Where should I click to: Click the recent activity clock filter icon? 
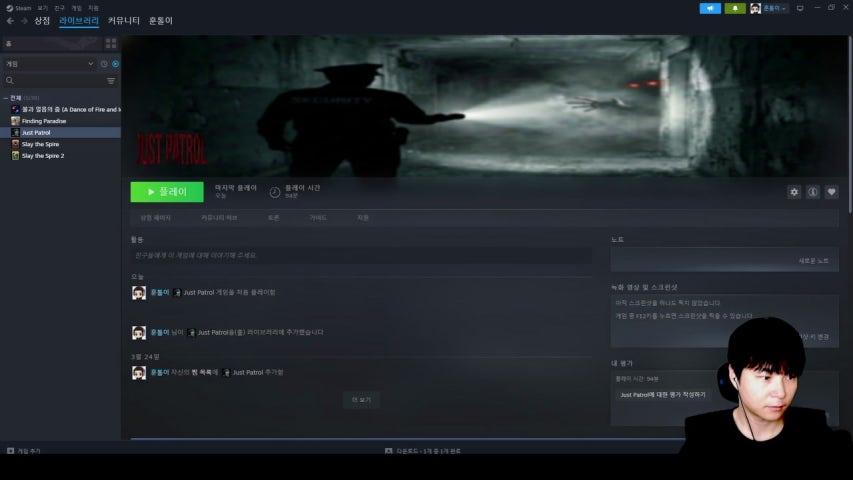104,64
